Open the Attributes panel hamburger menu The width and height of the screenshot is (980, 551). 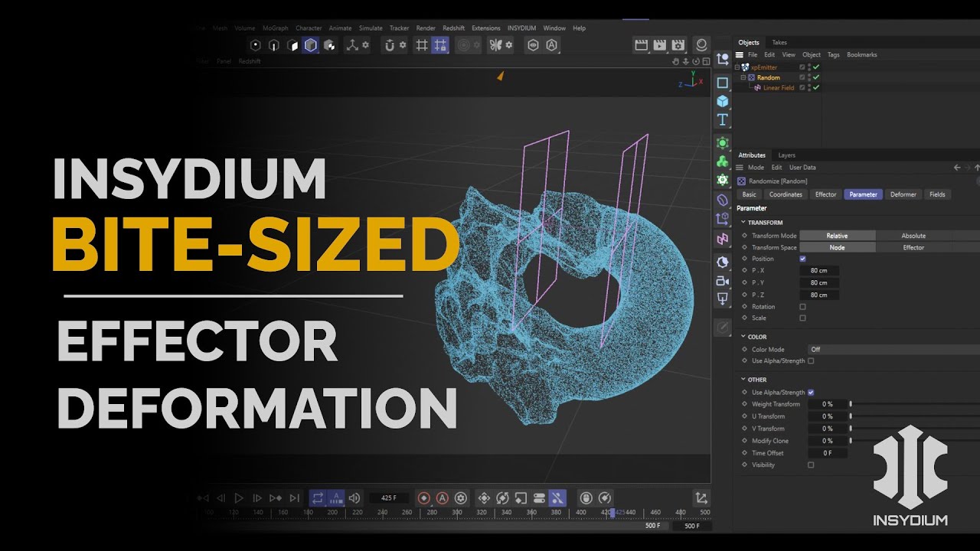tap(740, 168)
